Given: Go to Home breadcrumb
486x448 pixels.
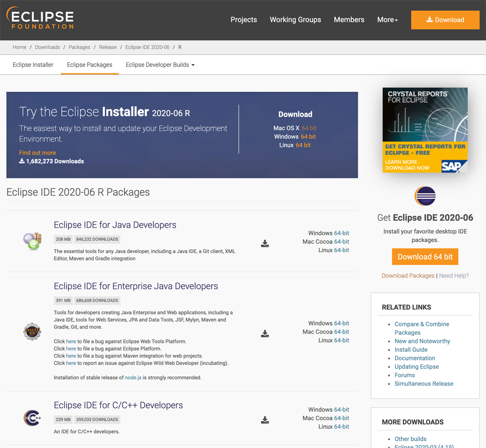Looking at the screenshot, I should (x=19, y=47).
